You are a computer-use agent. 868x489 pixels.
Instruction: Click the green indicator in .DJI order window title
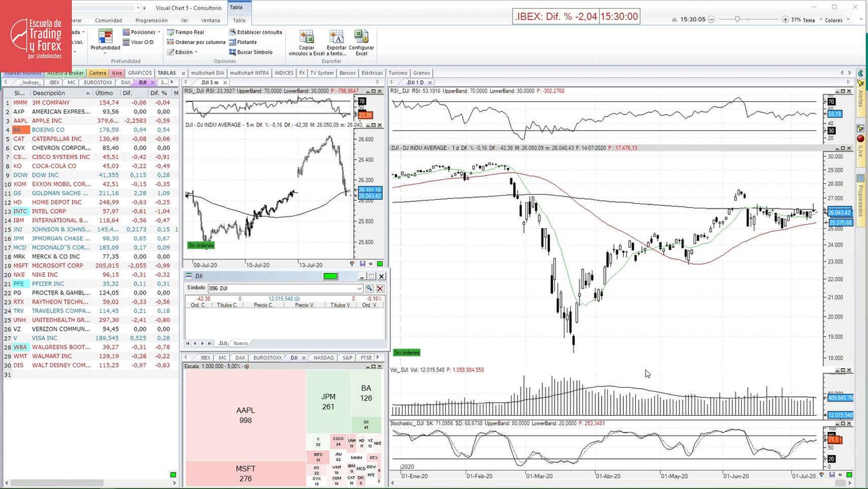click(331, 276)
